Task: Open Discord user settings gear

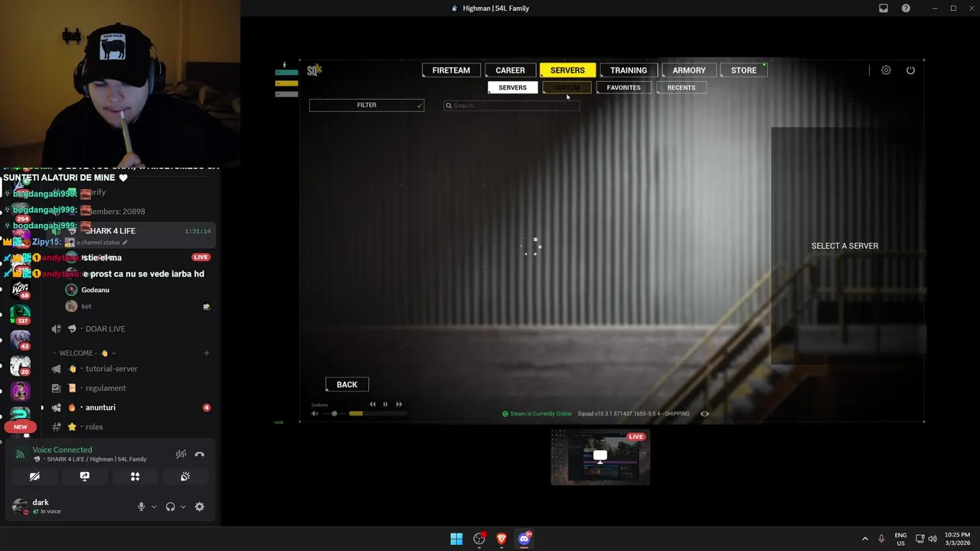Action: coord(200,507)
